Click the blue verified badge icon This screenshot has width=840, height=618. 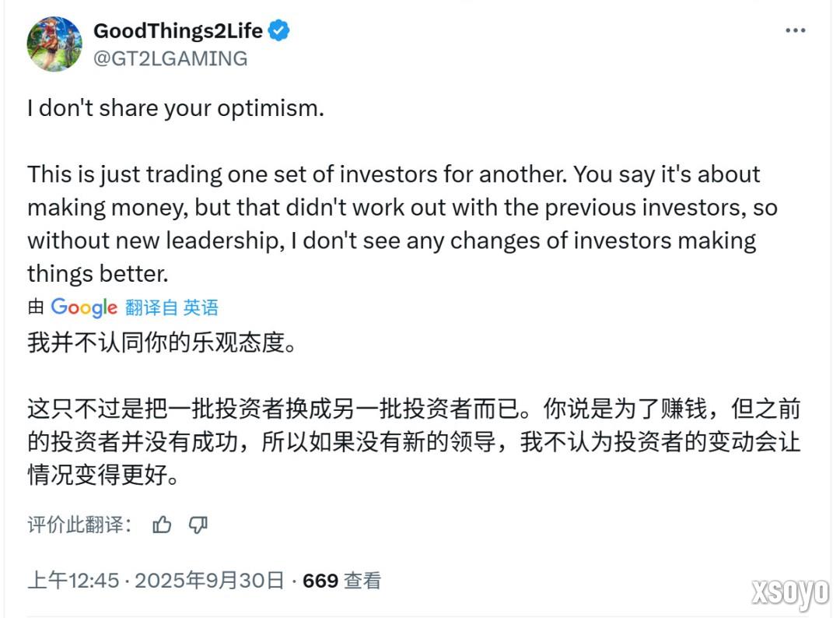(x=277, y=30)
